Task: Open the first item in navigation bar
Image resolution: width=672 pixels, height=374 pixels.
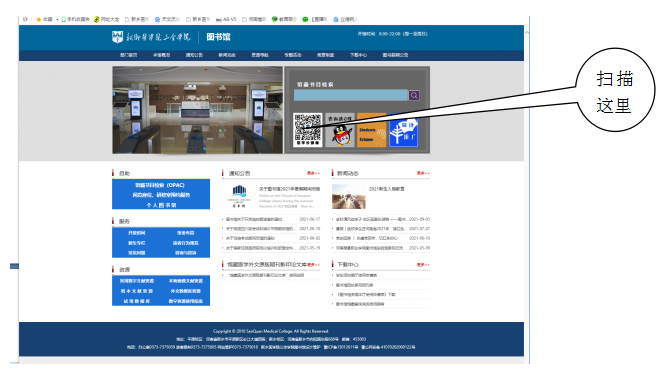Action: coord(129,55)
